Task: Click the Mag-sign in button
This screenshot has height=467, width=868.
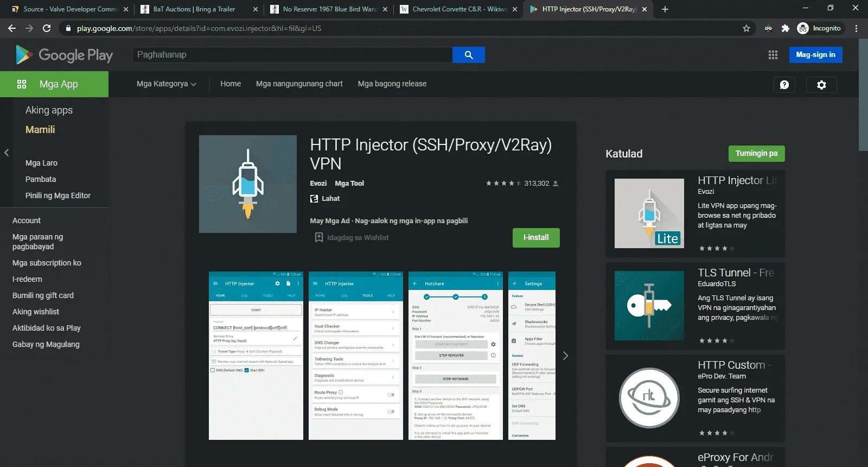Action: tap(815, 55)
